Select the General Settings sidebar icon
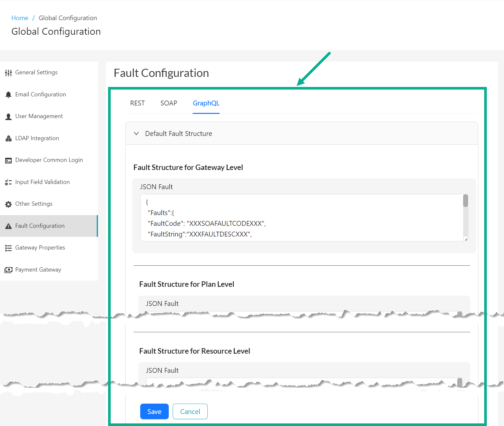This screenshot has height=426, width=504. click(8, 72)
